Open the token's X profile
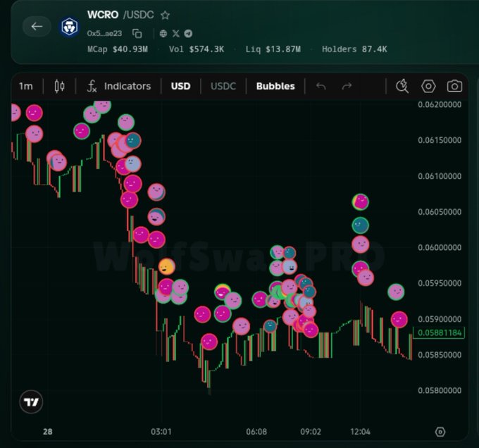This screenshot has width=479, height=448. click(x=175, y=33)
